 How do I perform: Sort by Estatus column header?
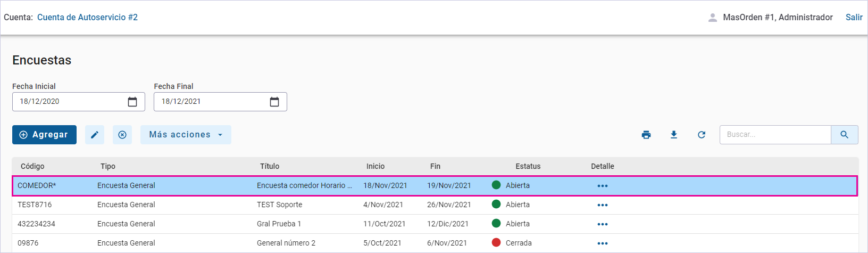tap(528, 166)
